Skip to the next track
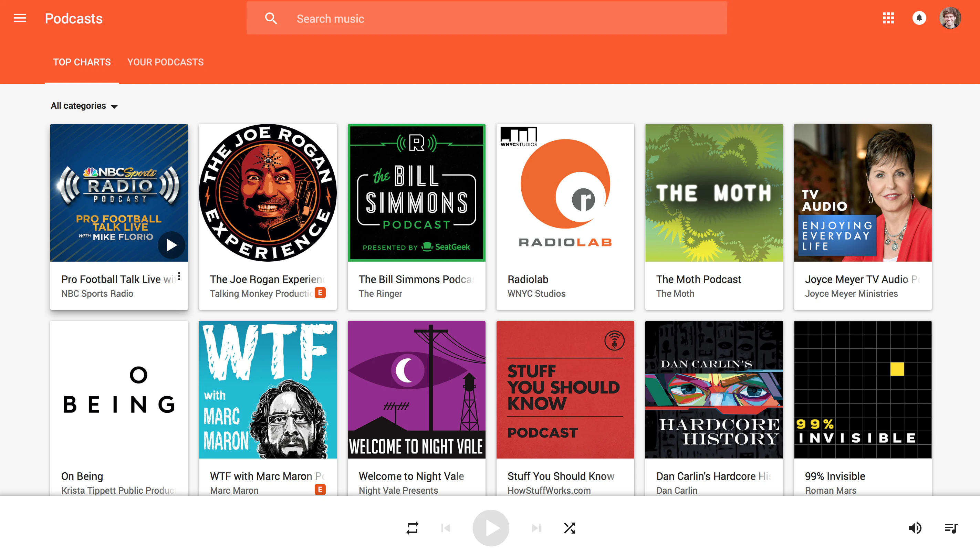This screenshot has width=980, height=557. click(x=536, y=528)
